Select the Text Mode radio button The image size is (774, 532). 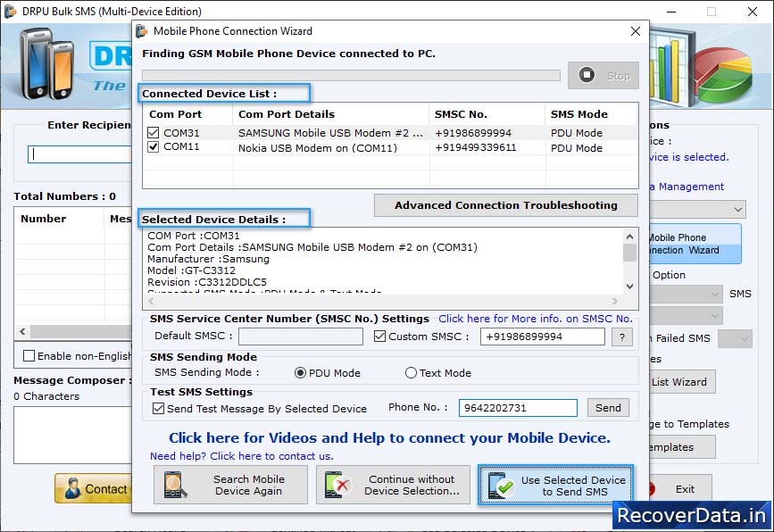(411, 373)
